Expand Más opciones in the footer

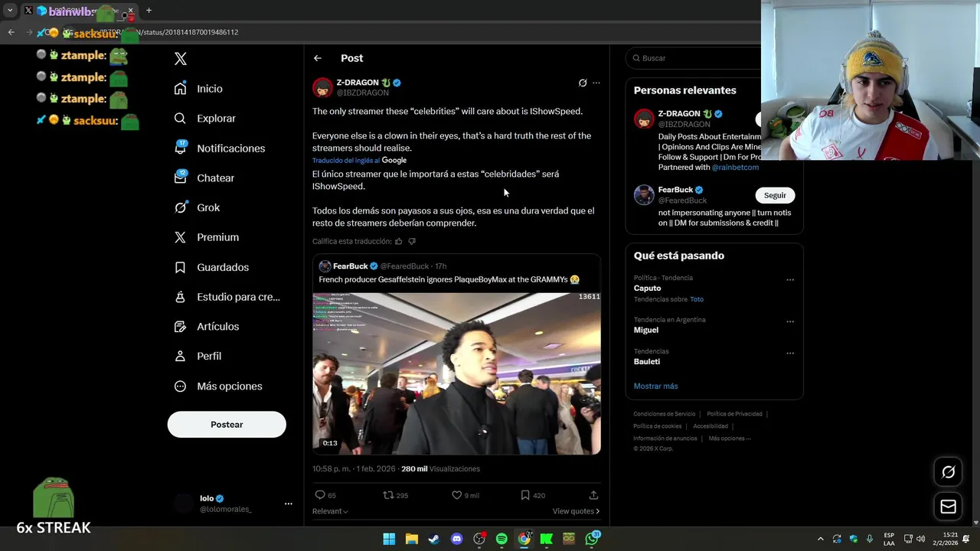tap(730, 439)
